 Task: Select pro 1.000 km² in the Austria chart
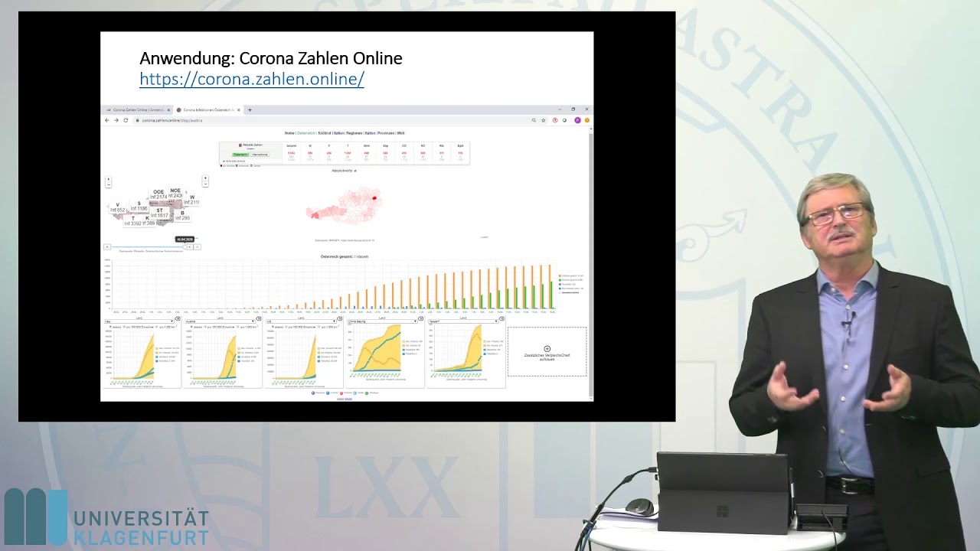pyautogui.click(x=237, y=327)
